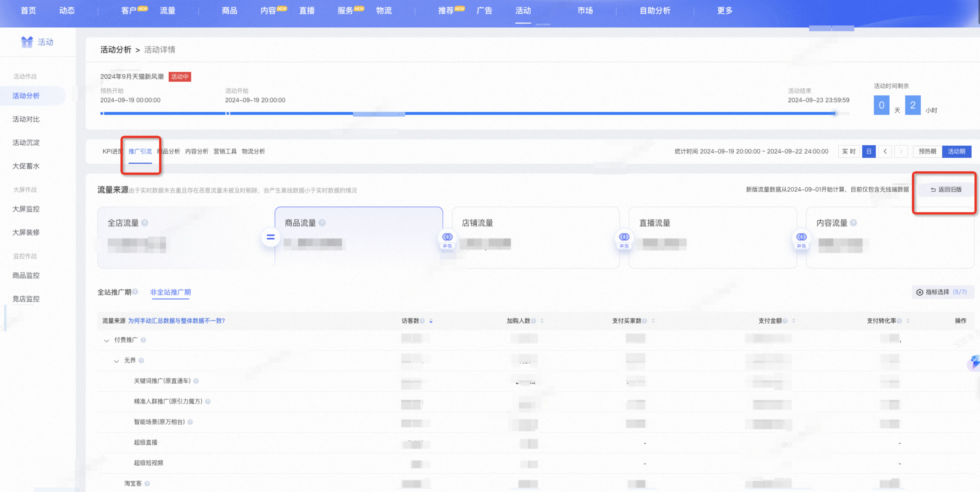Screen dimensions: 980x492
Task: Open the help icon on 支付买家数 column
Action: (645, 321)
